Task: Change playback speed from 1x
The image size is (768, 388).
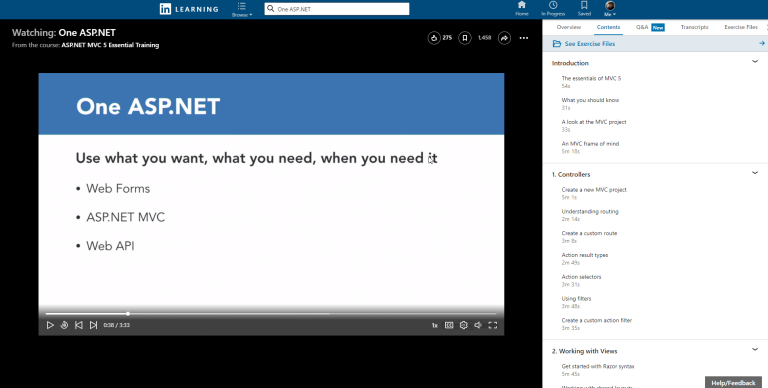Action: pyautogui.click(x=434, y=325)
